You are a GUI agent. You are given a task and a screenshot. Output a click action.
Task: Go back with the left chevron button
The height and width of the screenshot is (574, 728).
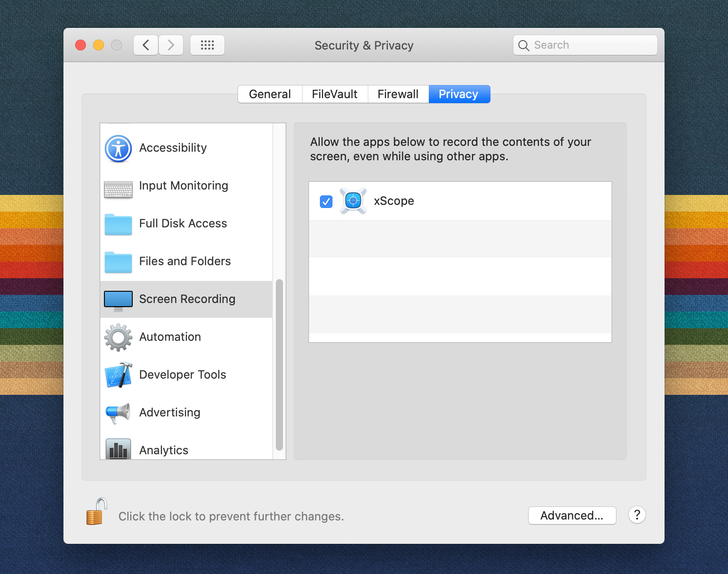(146, 45)
